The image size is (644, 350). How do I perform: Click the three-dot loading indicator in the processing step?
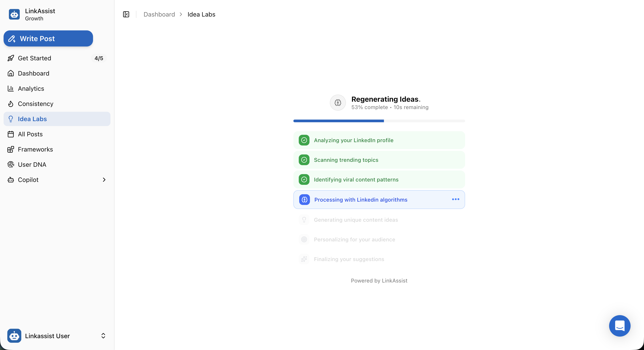455,199
